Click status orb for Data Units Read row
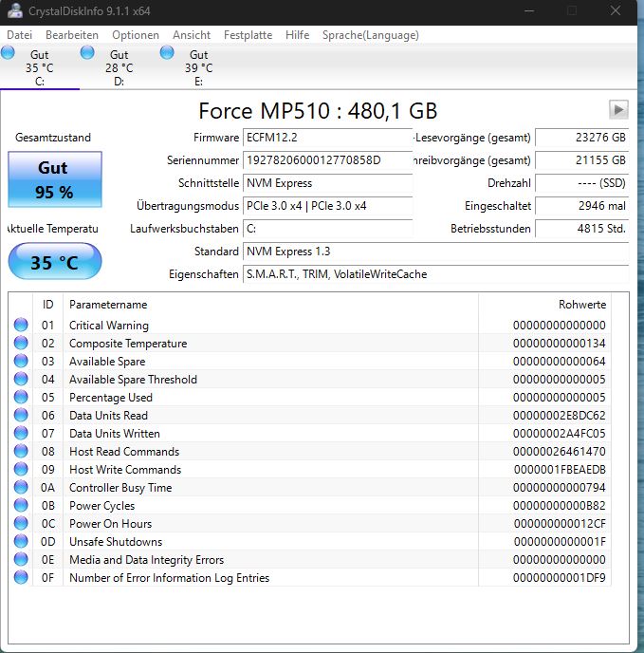 click(x=21, y=415)
